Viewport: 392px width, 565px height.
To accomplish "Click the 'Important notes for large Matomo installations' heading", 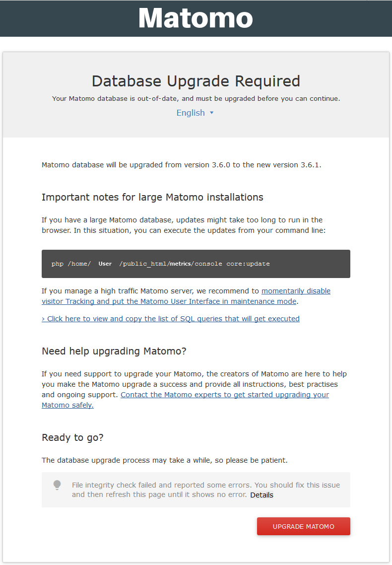I will click(152, 197).
